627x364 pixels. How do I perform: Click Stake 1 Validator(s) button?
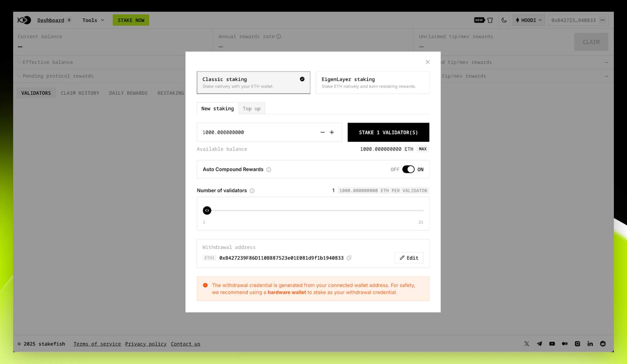[x=388, y=132]
